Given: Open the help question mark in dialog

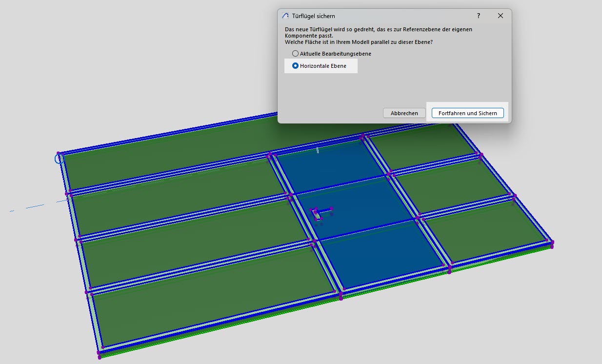Looking at the screenshot, I should (479, 16).
